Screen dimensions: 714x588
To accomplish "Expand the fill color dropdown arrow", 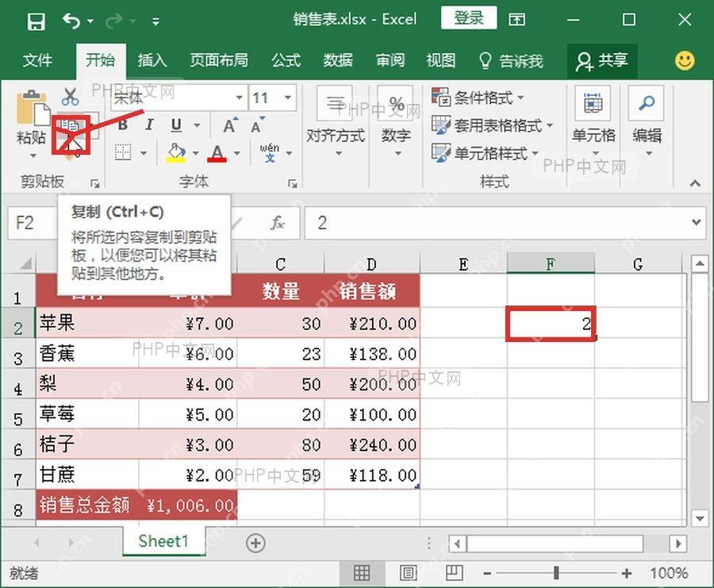I will (x=195, y=153).
